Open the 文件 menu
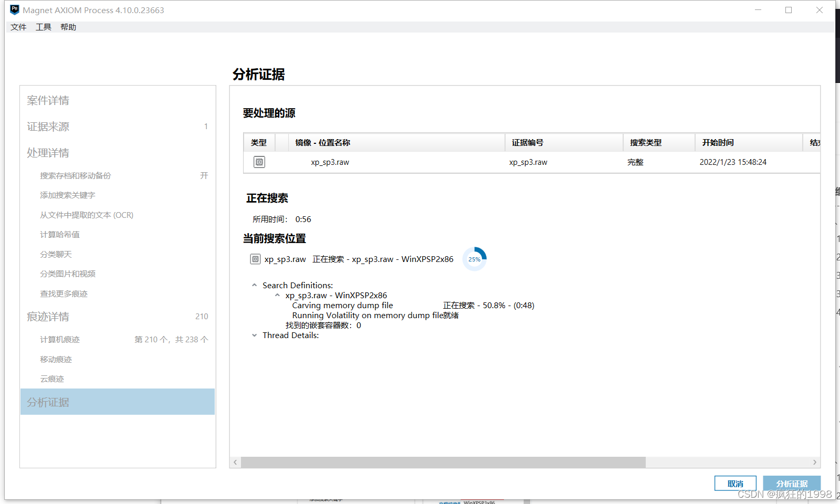Screen dimensions: 840x504 click(18, 27)
